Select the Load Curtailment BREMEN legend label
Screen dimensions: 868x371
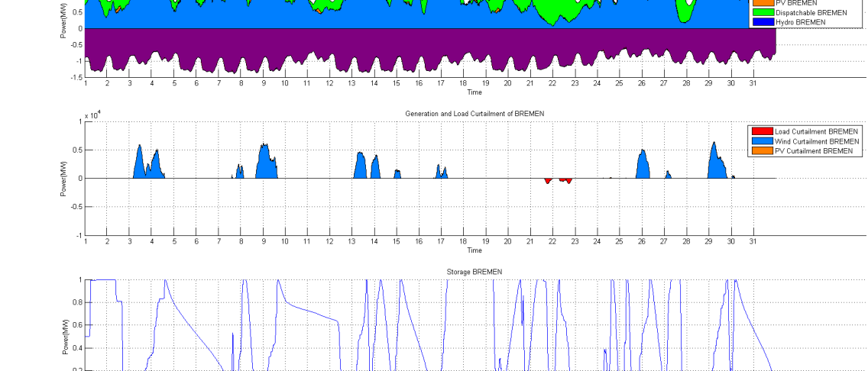pos(816,131)
